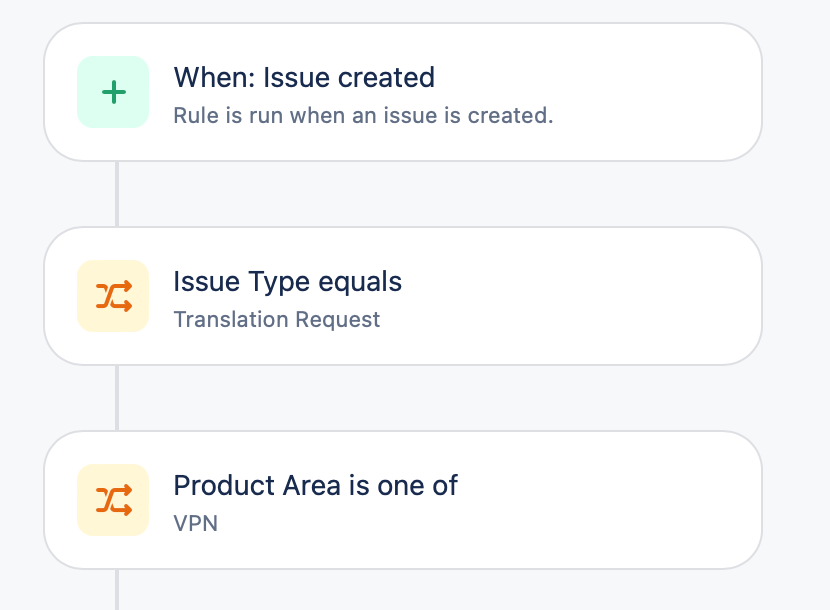
Task: Click connector between Issue Type and Product Area
Action: point(117,398)
